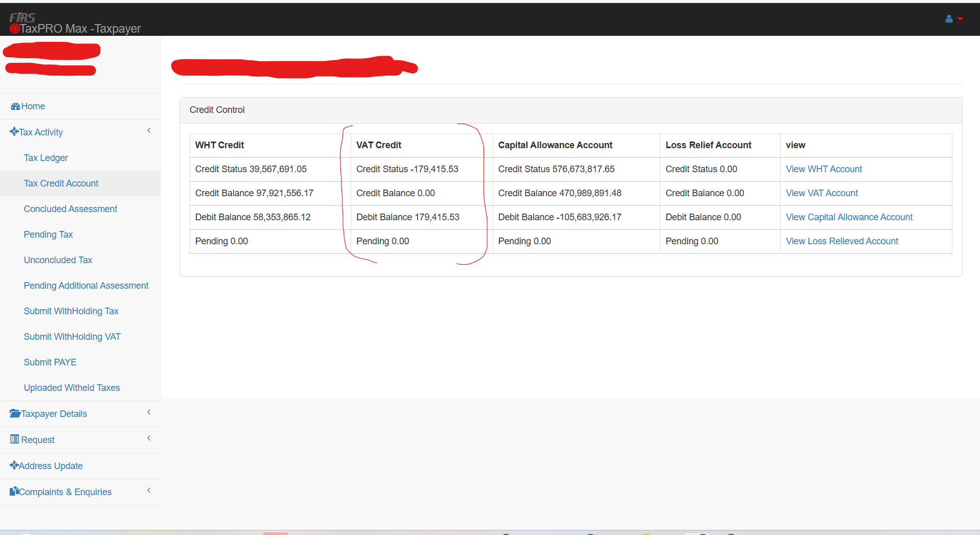Open the red user dropdown caret
Image resolution: width=980 pixels, height=535 pixels.
click(x=960, y=19)
